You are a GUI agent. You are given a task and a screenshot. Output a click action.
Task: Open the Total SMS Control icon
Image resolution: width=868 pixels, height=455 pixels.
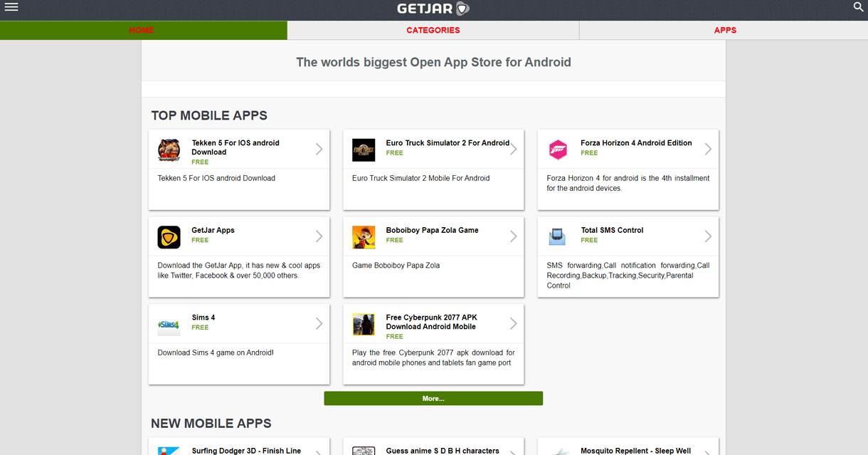(x=558, y=237)
